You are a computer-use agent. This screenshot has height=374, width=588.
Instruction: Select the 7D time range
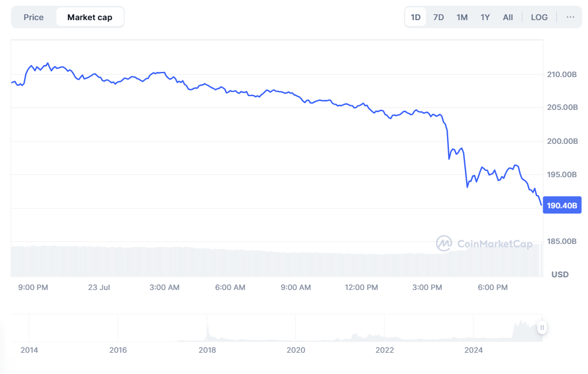click(438, 17)
